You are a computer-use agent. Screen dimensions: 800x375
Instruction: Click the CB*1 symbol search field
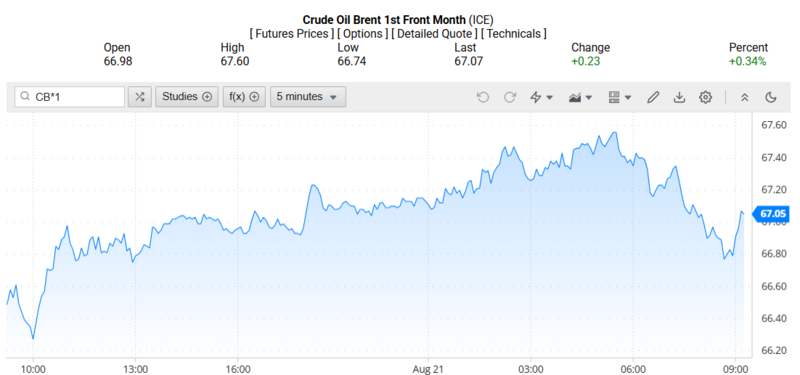click(70, 96)
